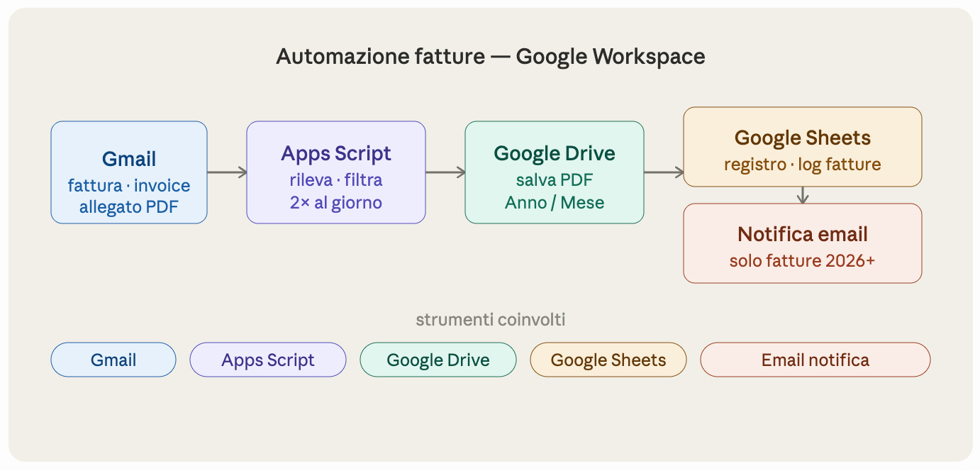Viewport: 980px width, 471px height.
Task: Click the text 'salva PDF'
Action: 555,180
